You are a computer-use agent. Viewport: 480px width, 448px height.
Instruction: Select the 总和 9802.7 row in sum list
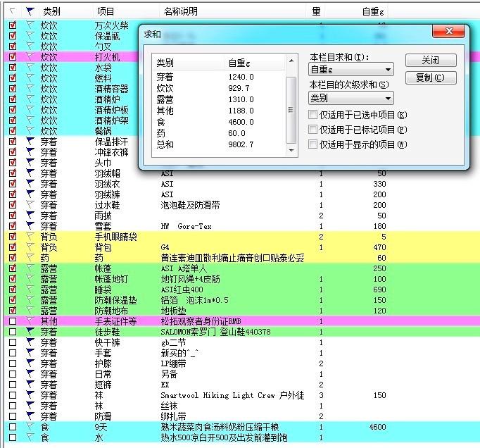click(219, 144)
